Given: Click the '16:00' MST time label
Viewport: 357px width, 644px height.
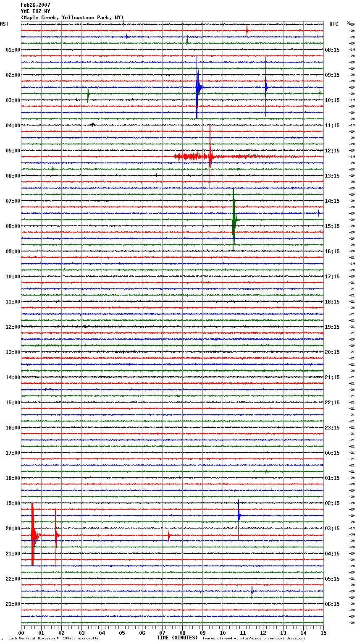Looking at the screenshot, I should point(13,428).
